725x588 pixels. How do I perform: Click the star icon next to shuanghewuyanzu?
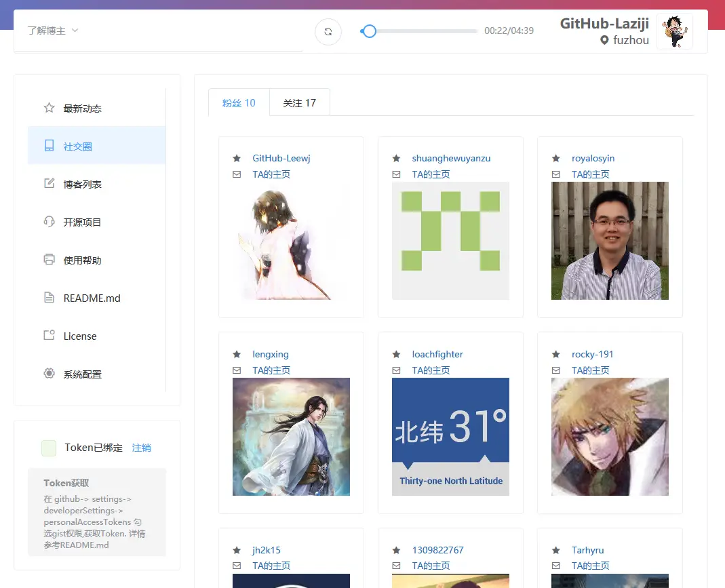(x=396, y=159)
